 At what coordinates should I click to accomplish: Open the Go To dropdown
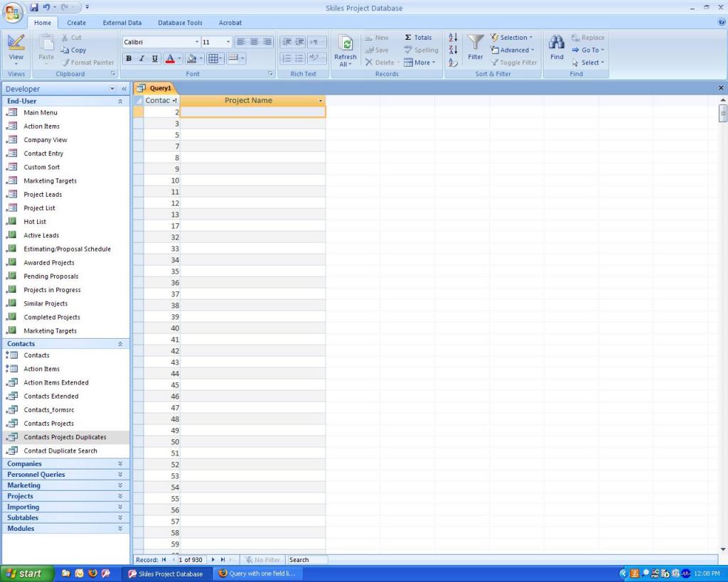point(588,50)
